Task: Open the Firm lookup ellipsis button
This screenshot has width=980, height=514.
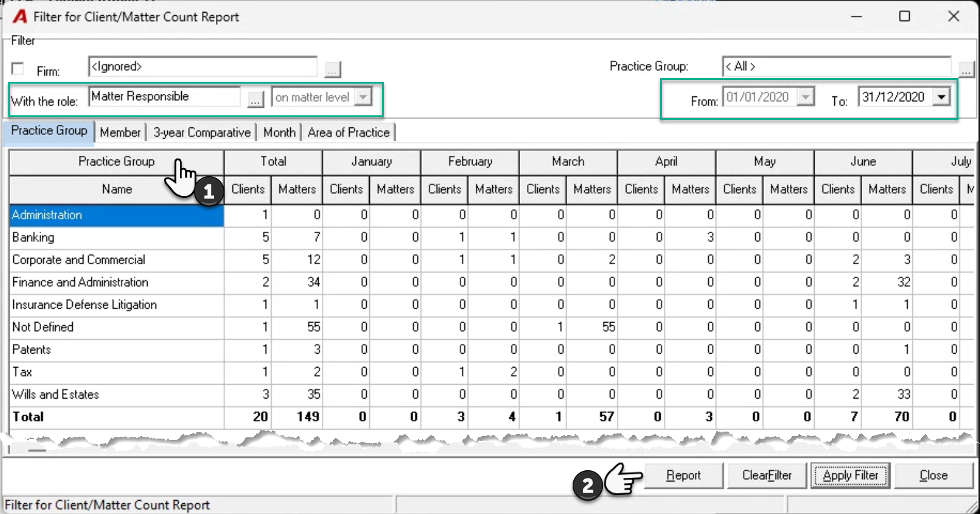Action: pyautogui.click(x=333, y=69)
